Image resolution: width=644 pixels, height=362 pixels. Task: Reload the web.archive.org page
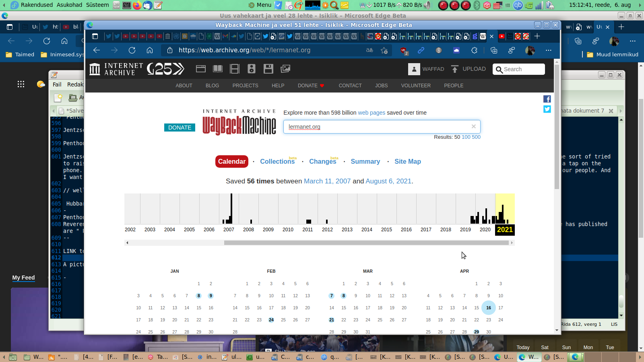[132, 50]
